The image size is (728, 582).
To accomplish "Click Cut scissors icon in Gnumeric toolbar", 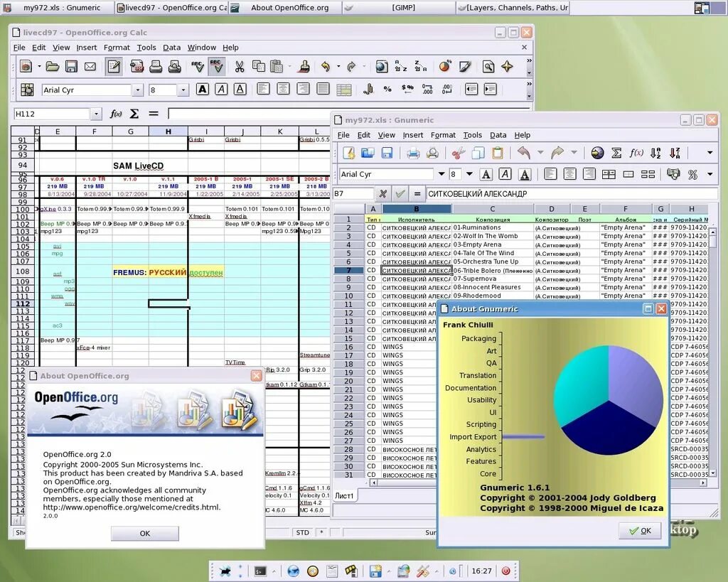I will coord(459,153).
